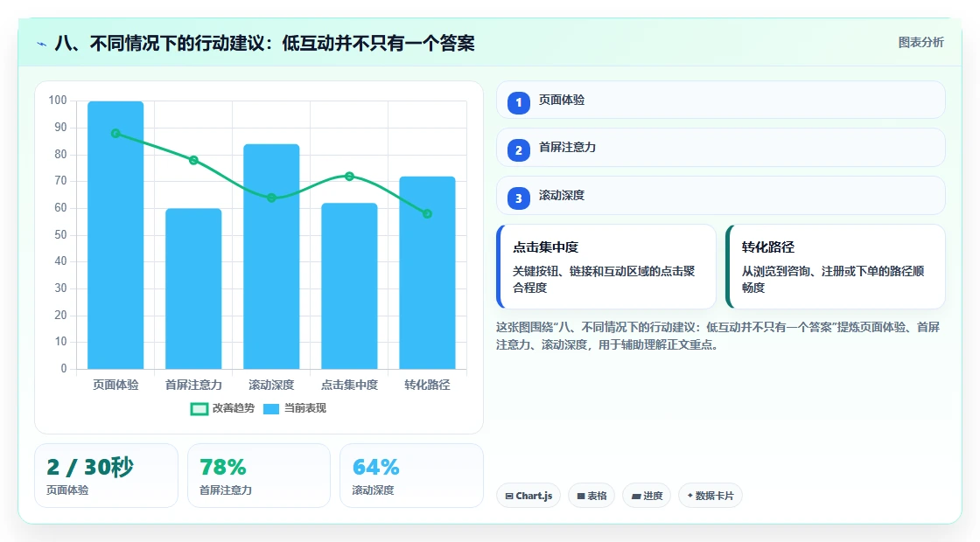Open the 页面体验 list row
Viewport: 980px width, 542px height.
coord(721,100)
